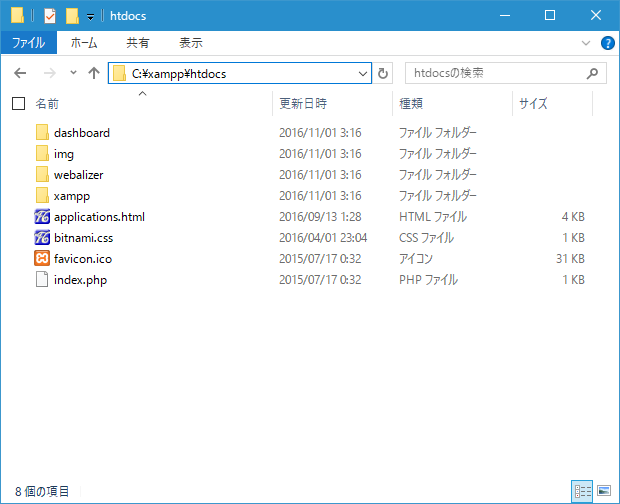Sort by the 種類 column header
The height and width of the screenshot is (504, 620).
411,104
